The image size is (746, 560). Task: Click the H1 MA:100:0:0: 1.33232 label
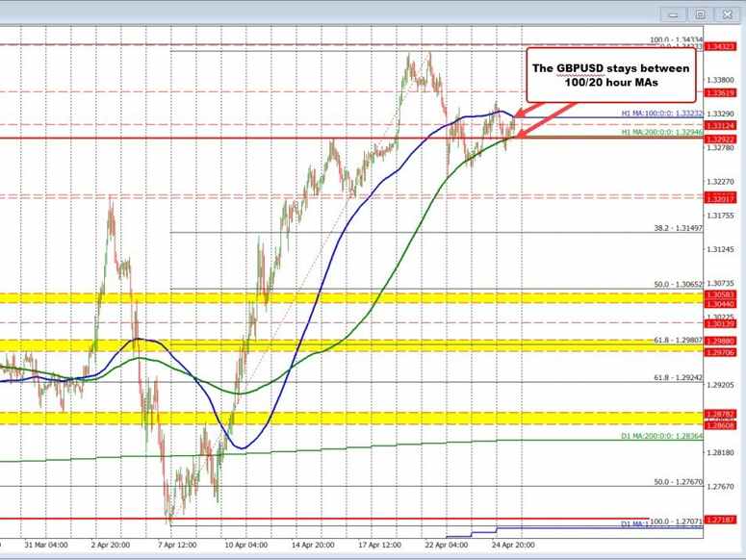662,114
